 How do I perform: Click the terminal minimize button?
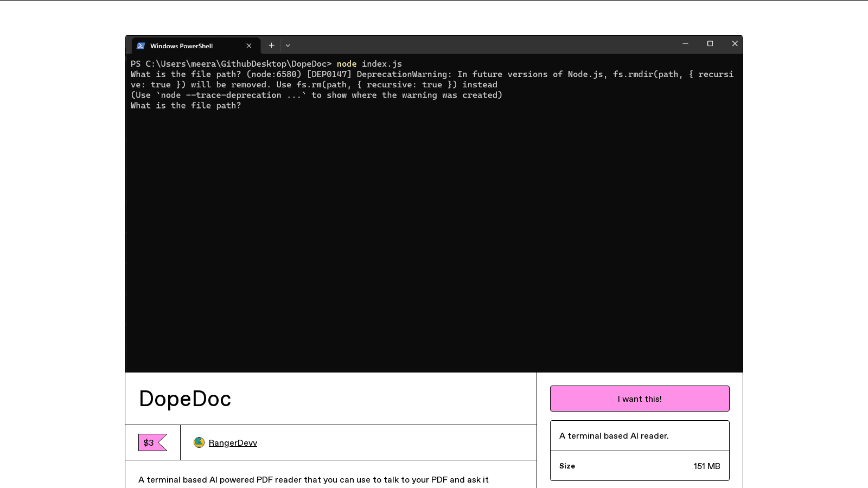coord(685,43)
